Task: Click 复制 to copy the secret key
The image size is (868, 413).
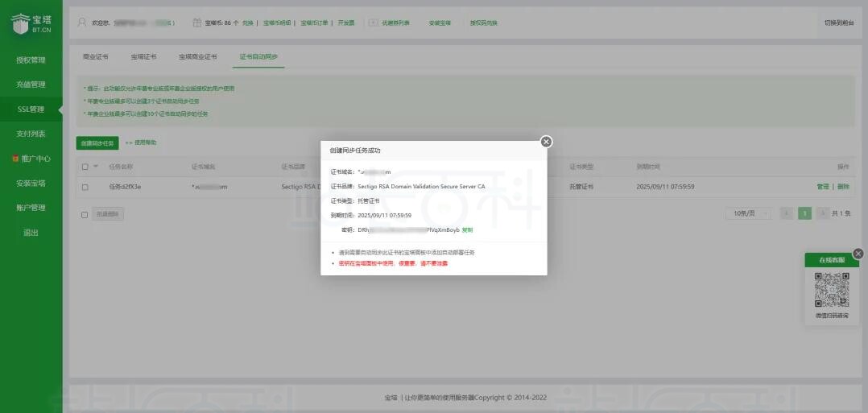Action: click(x=467, y=229)
